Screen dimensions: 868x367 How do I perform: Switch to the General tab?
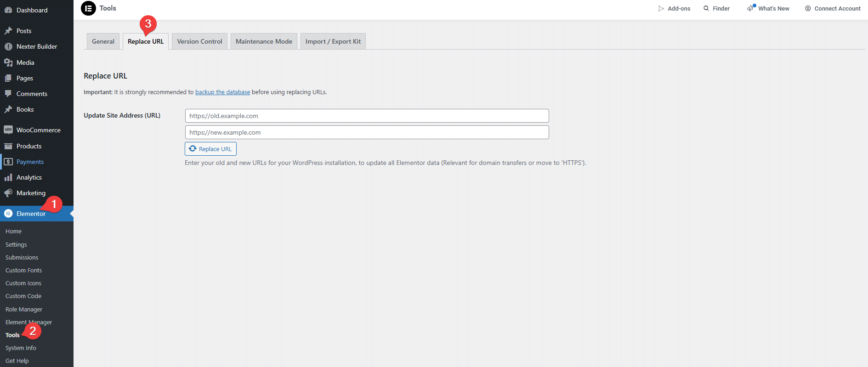click(x=103, y=41)
